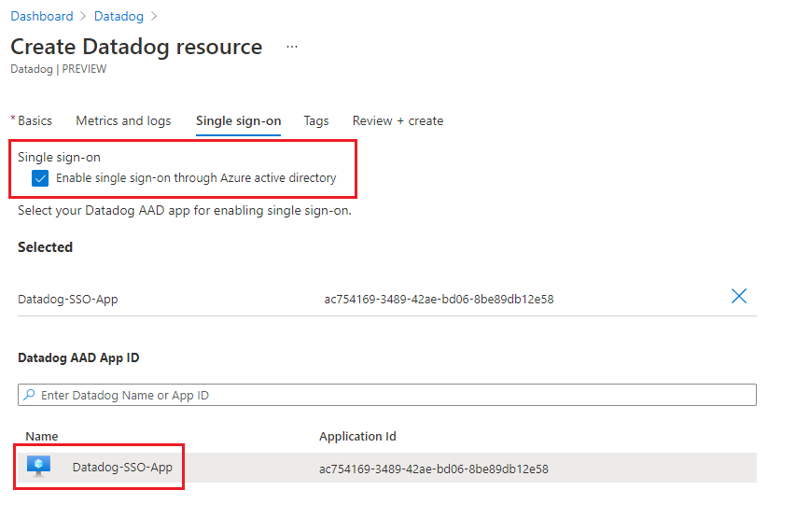Switch to the Tags tab
The width and height of the screenshot is (796, 532).
tap(316, 120)
